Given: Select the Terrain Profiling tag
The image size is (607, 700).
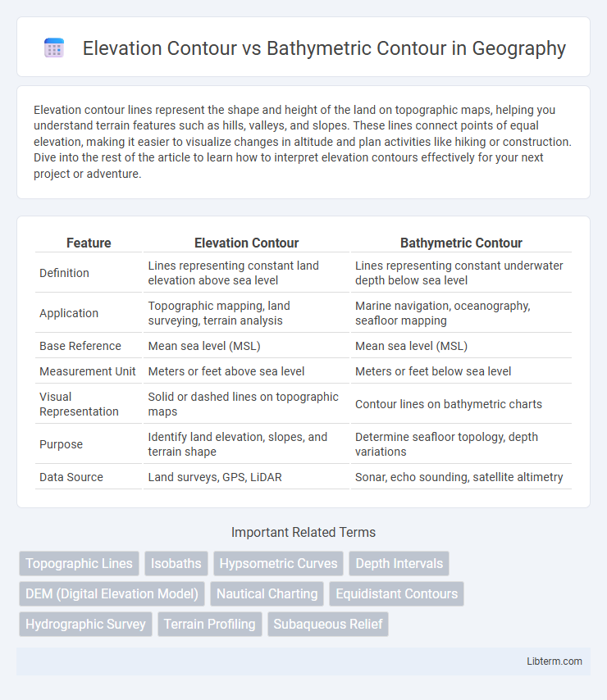Looking at the screenshot, I should point(209,624).
